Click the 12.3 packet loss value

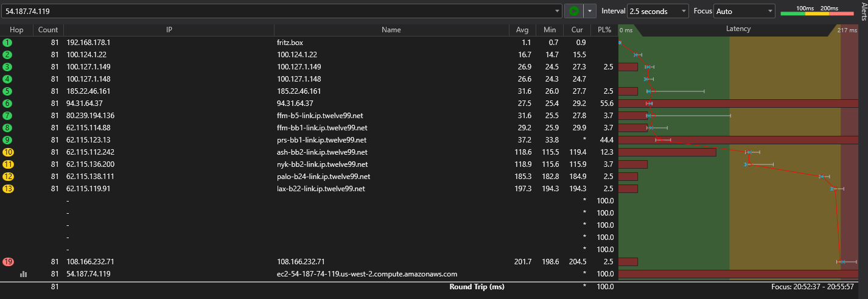606,152
